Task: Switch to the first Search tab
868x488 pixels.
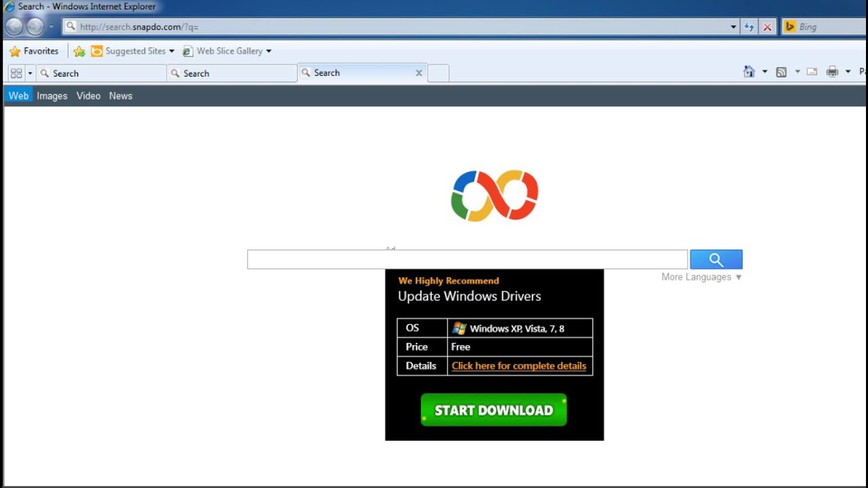Action: pyautogui.click(x=100, y=73)
